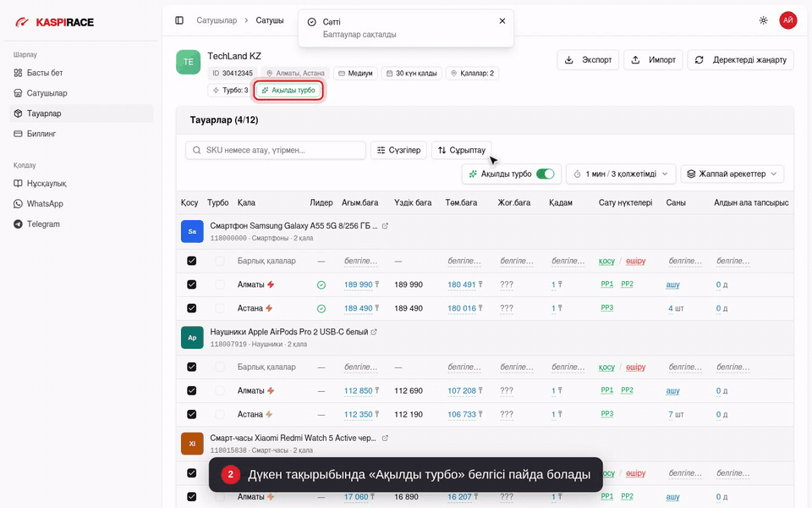Click the green leader check icon for Samsung Алматы
Screen dimensions: 812x508
click(321, 284)
